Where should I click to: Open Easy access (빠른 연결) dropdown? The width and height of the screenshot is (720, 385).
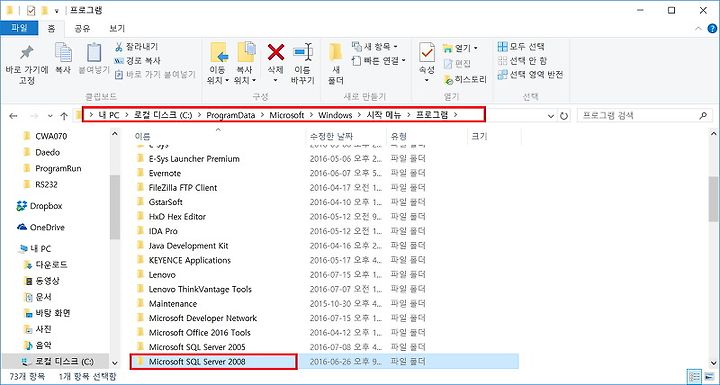tap(379, 60)
